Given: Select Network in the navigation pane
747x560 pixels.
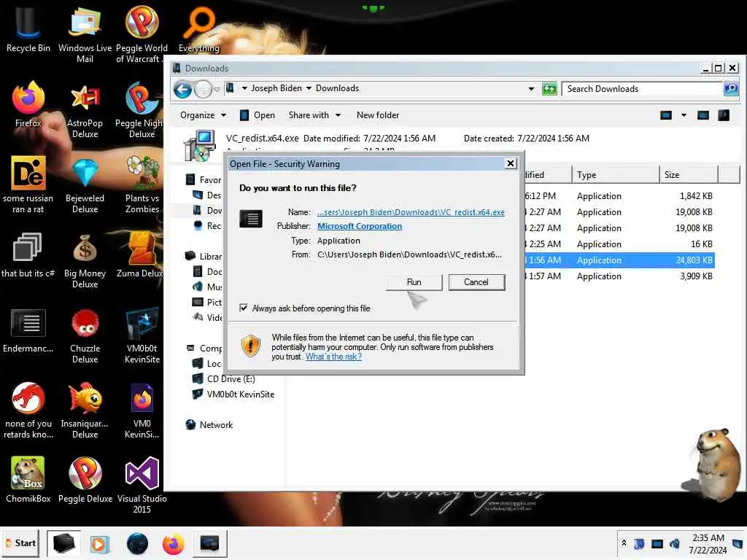Looking at the screenshot, I should [x=209, y=425].
